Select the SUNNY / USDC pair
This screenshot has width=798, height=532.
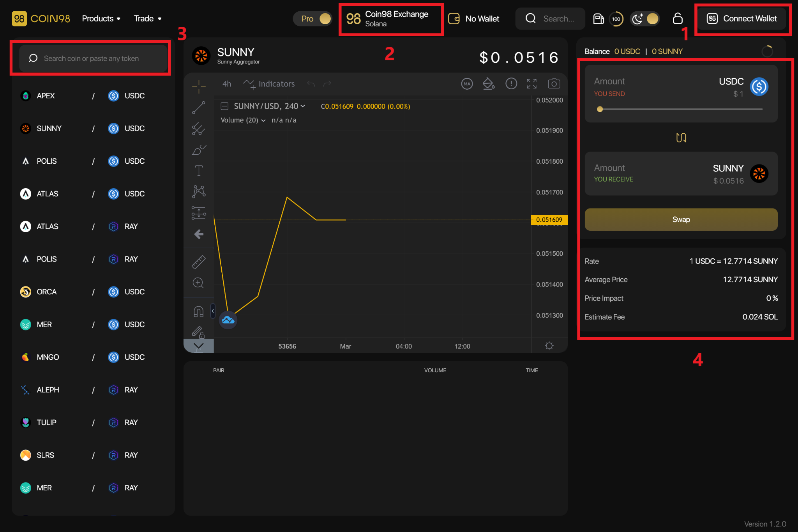point(93,128)
